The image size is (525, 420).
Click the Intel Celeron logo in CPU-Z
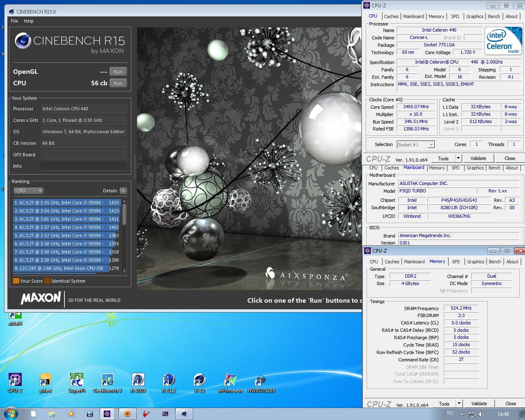[503, 41]
